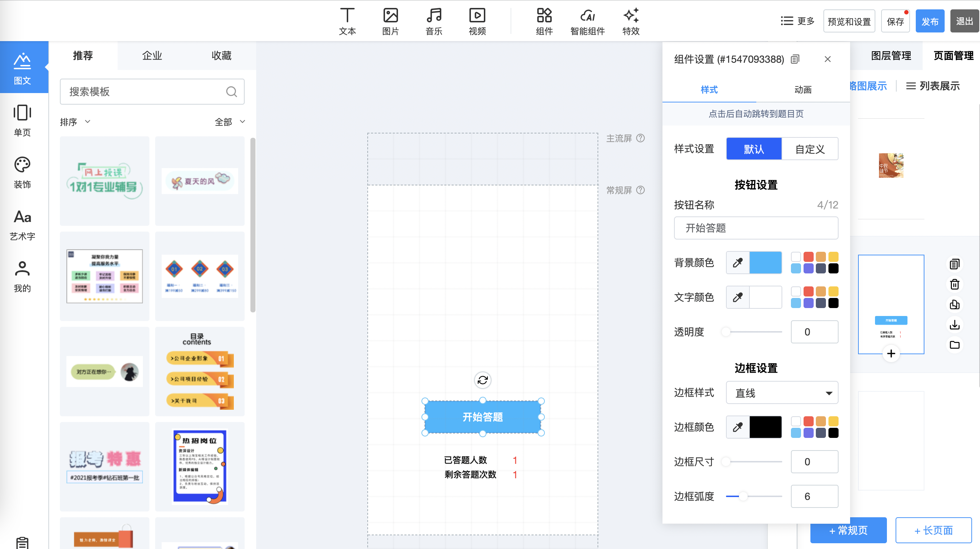The image size is (980, 549).
Task: Click 预览和设置 button
Action: pyautogui.click(x=849, y=21)
